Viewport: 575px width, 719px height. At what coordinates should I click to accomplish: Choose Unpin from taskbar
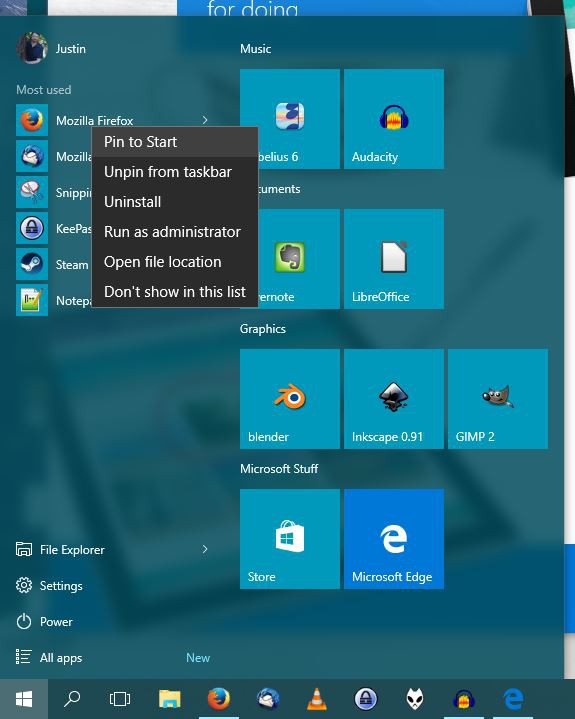[x=175, y=172]
